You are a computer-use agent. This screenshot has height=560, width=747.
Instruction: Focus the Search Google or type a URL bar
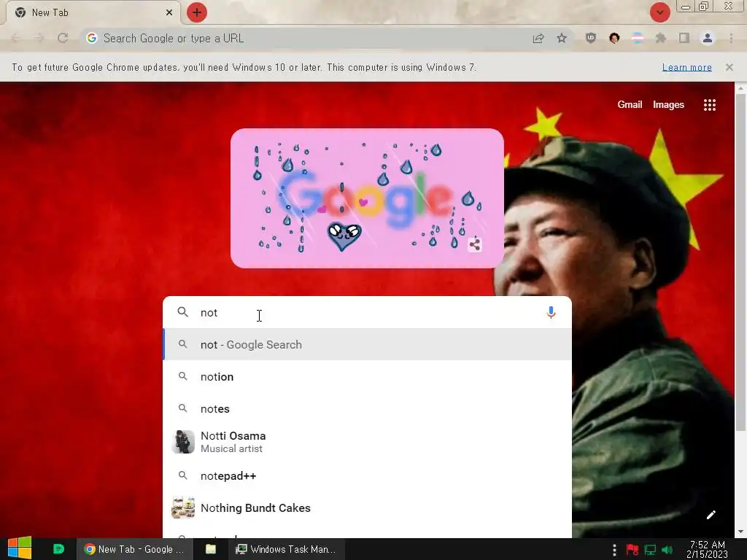(305, 38)
